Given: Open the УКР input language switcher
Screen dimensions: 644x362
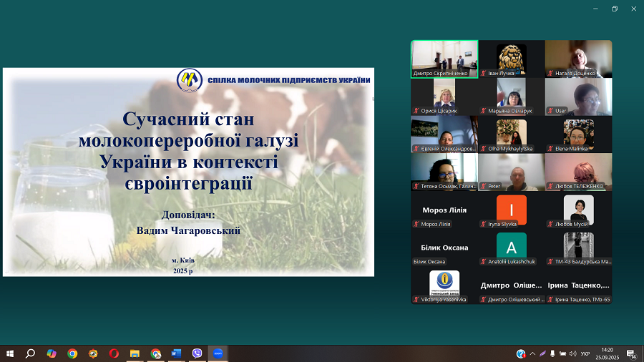Looking at the screenshot, I should coord(585,354).
